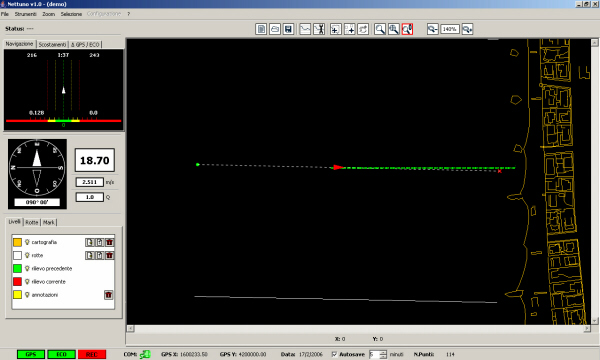Open the Strumenti menu
The image size is (600, 360).
(25, 14)
